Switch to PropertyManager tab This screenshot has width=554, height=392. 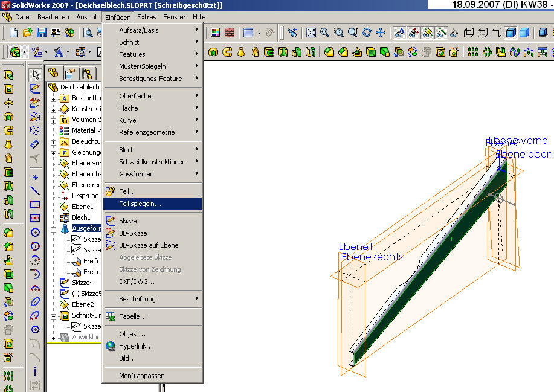click(x=70, y=74)
